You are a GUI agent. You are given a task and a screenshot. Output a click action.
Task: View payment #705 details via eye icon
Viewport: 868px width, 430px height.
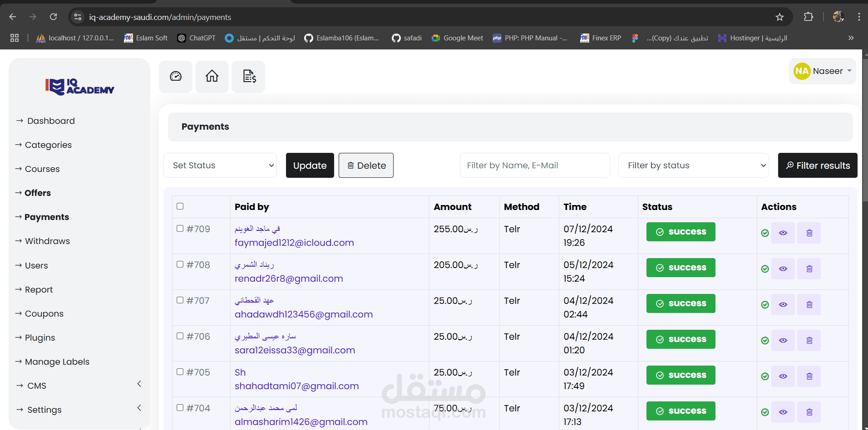click(x=783, y=376)
